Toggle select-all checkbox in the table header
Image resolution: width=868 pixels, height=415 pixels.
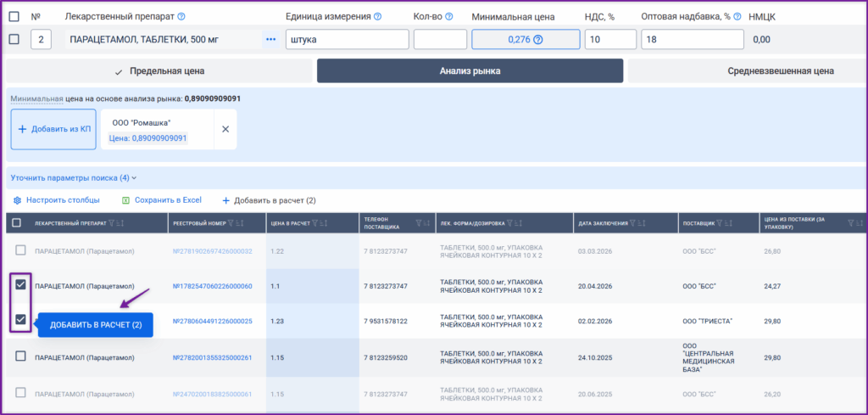pyautogui.click(x=17, y=222)
